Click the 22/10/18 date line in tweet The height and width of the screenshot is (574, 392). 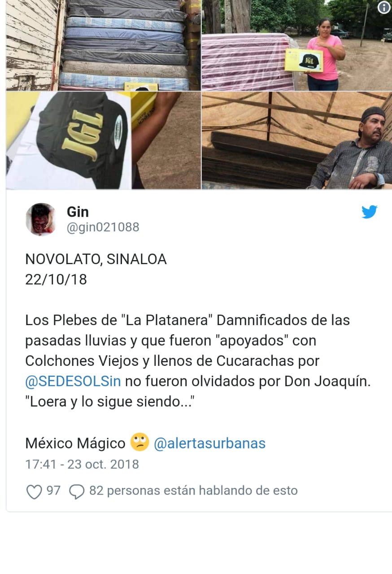[56, 279]
